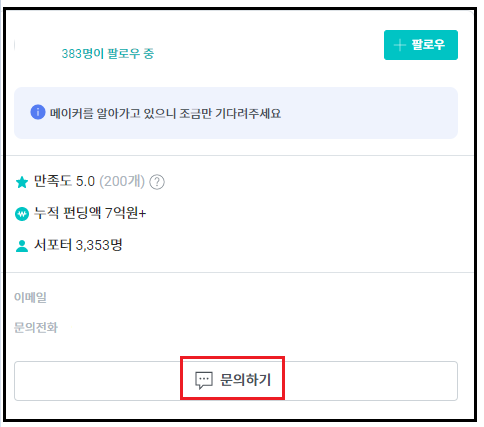
Task: Click the won coin icon beside 누적 펀딩액
Action: pos(22,214)
